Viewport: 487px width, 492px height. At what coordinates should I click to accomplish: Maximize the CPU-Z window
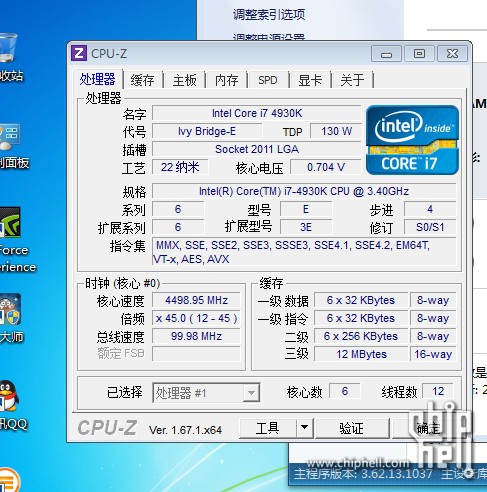[x=419, y=54]
